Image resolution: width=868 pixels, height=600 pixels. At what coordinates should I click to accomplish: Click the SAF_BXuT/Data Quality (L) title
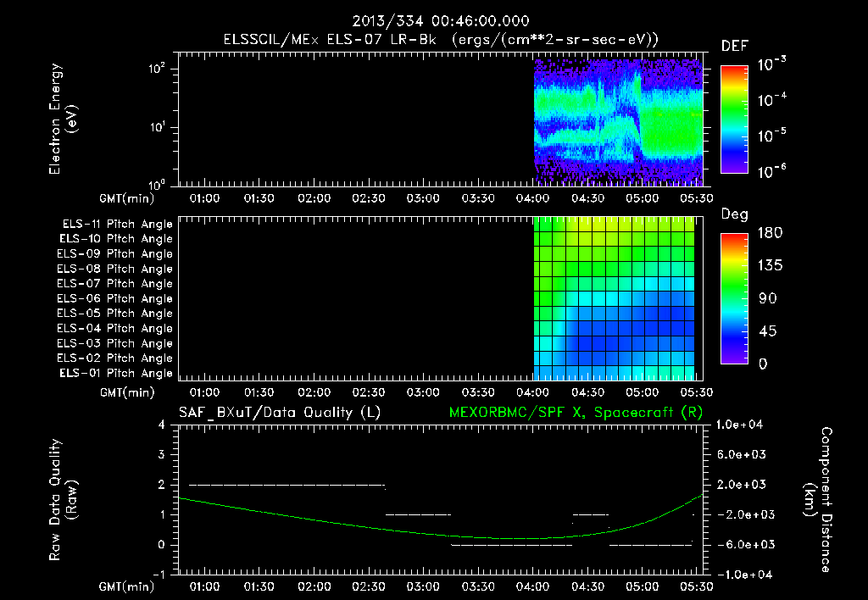pos(280,413)
